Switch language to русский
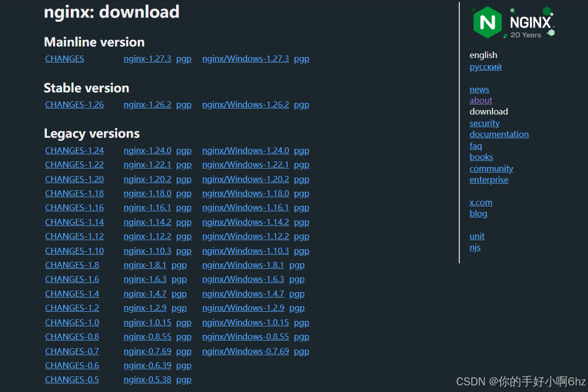 (485, 67)
